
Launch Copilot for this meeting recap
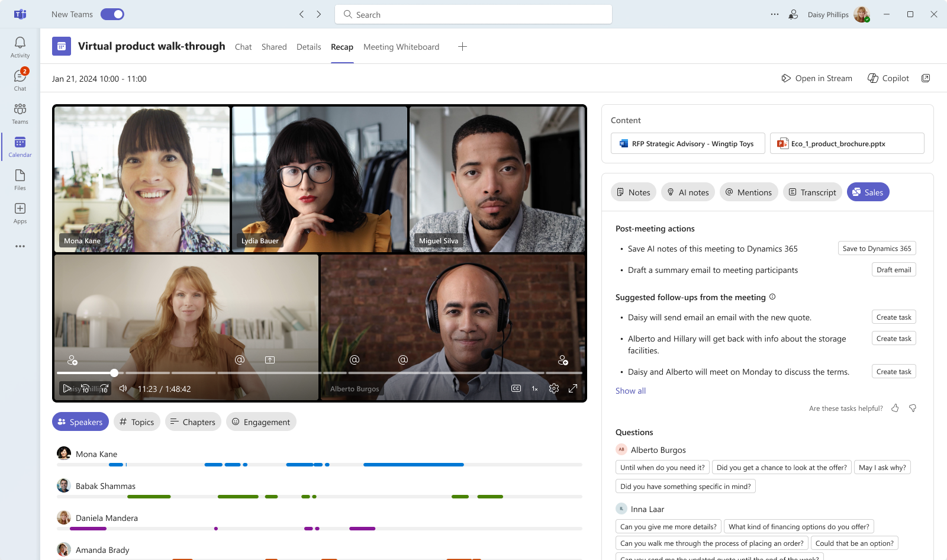click(887, 78)
